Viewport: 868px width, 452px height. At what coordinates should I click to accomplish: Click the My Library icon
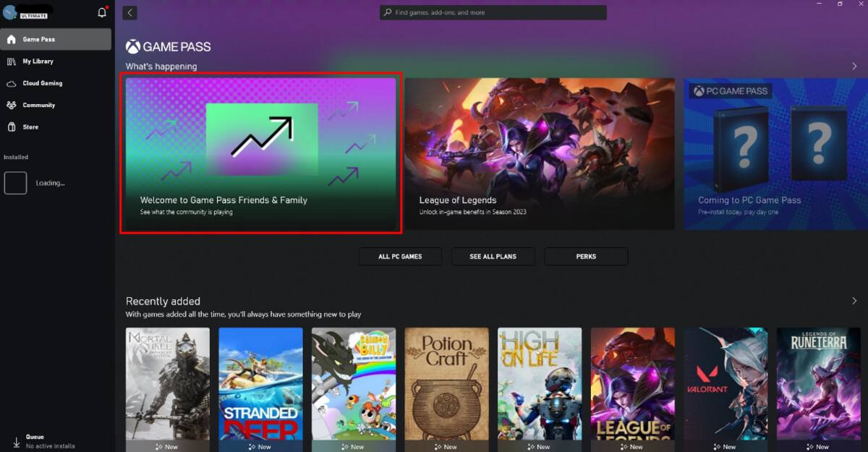pos(11,61)
